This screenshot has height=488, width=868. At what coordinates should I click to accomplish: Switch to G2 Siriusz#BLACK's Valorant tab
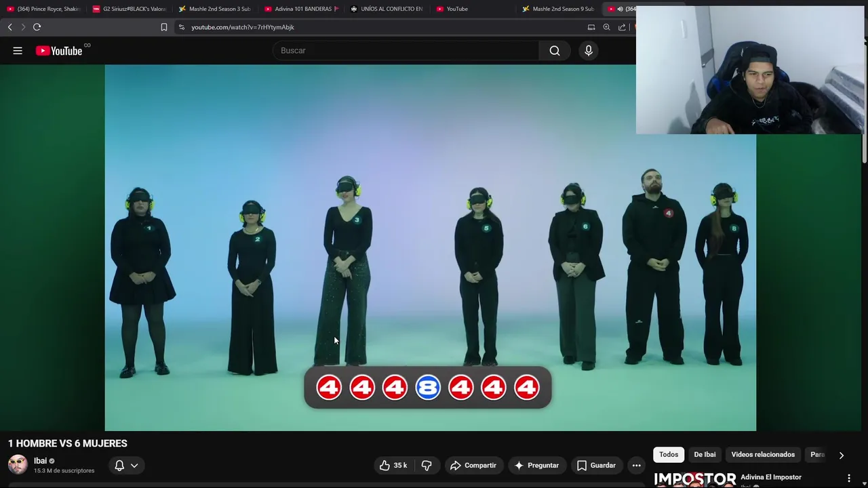click(129, 9)
